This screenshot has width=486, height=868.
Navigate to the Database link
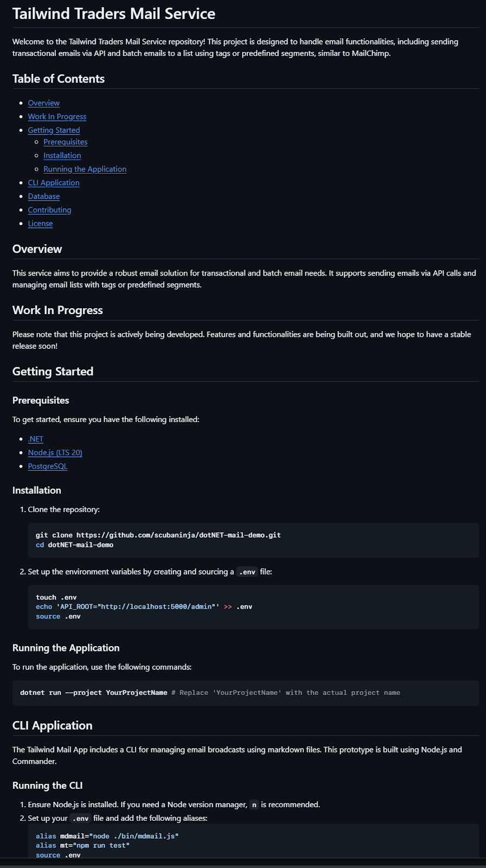tap(44, 196)
